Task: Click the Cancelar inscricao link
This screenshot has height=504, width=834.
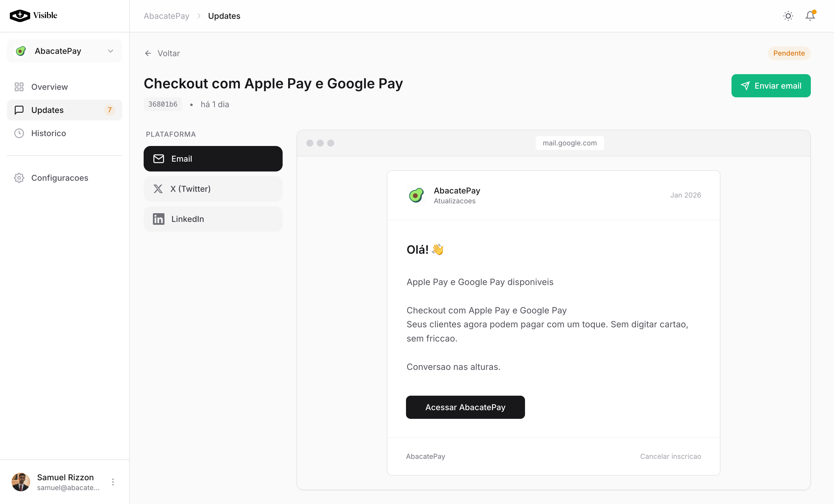Action: point(670,456)
